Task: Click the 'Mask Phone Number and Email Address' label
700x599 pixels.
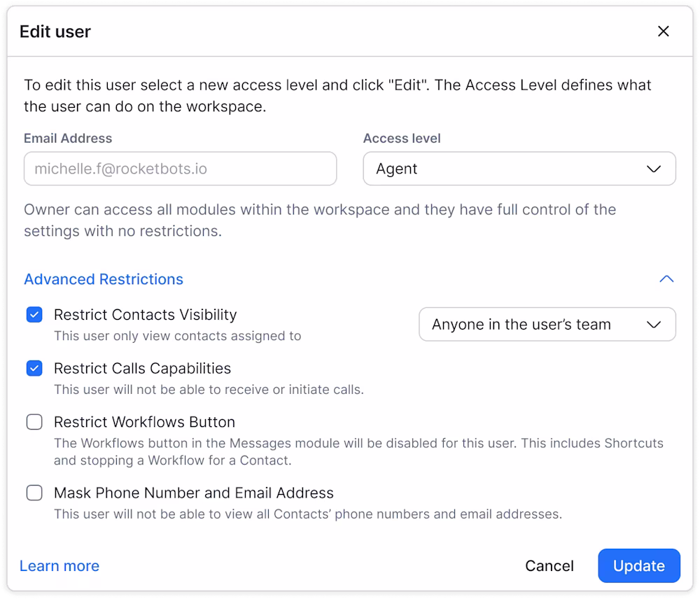Action: 194,493
